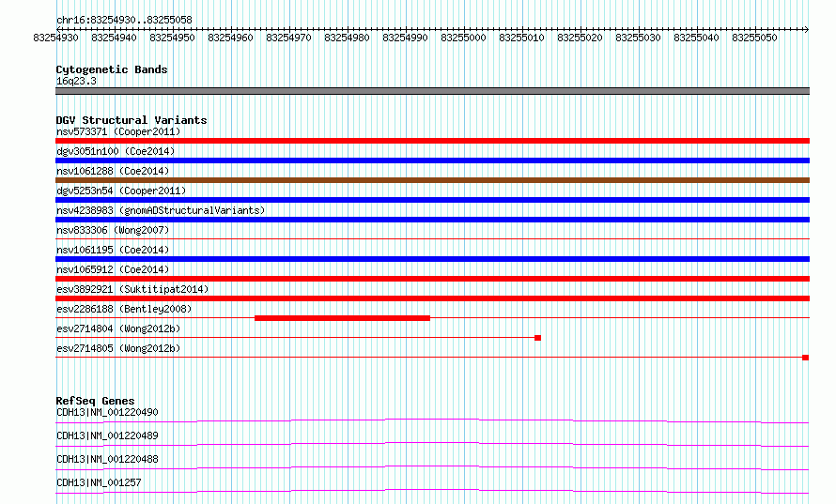Image resolution: width=836 pixels, height=504 pixels.
Task: Open variant nsv4238983 (gnomADStructuralVariants) label
Action: (x=161, y=210)
